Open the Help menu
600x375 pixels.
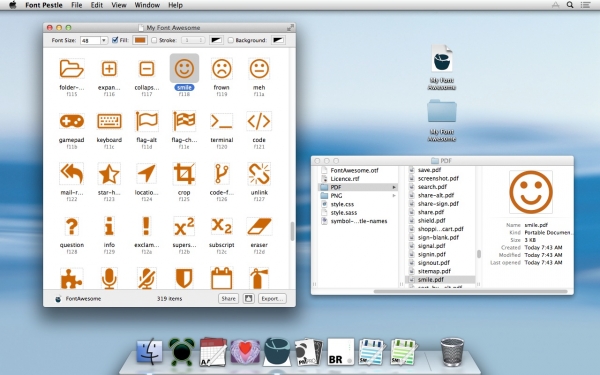(x=175, y=5)
